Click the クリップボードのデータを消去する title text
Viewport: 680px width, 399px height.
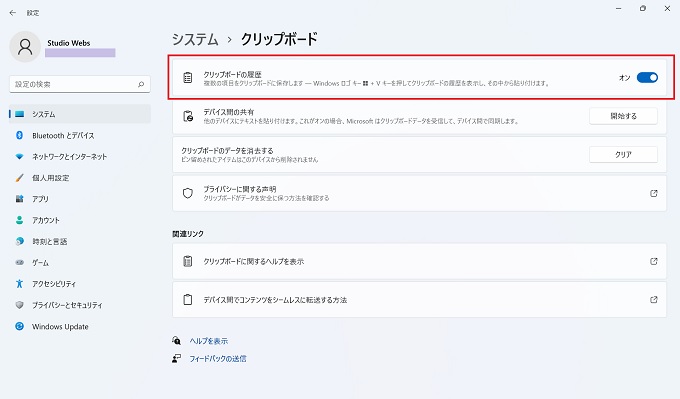(x=227, y=150)
